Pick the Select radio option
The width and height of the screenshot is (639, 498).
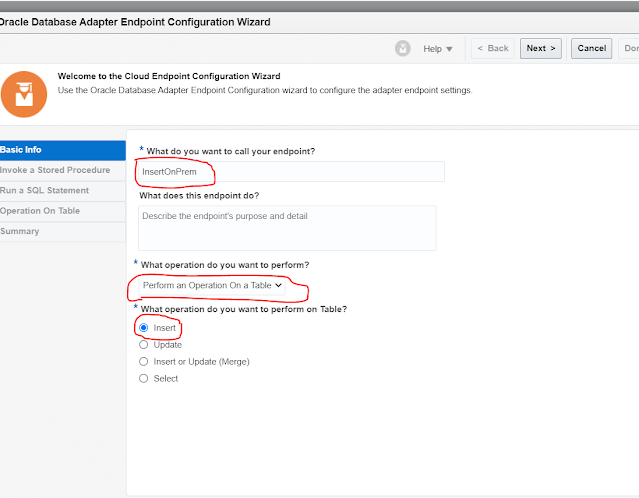(x=143, y=379)
